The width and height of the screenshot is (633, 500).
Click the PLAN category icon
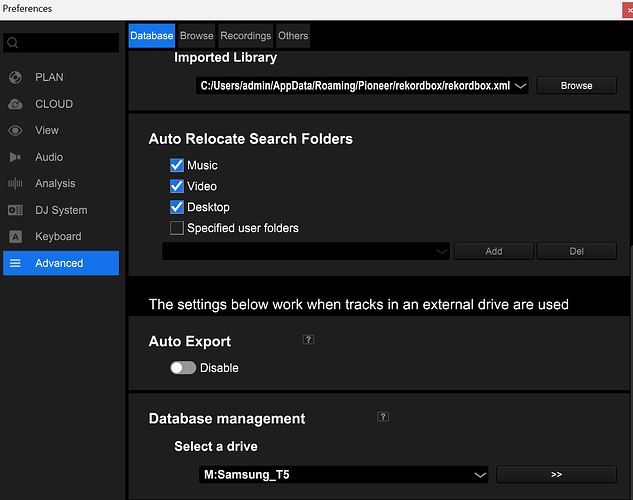tap(15, 77)
